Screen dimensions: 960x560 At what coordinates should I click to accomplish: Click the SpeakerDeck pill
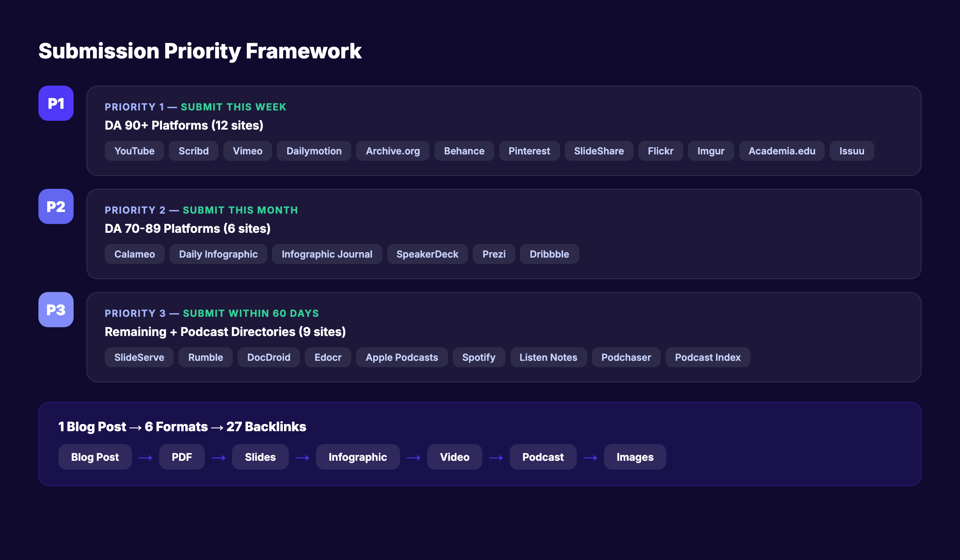pos(427,254)
